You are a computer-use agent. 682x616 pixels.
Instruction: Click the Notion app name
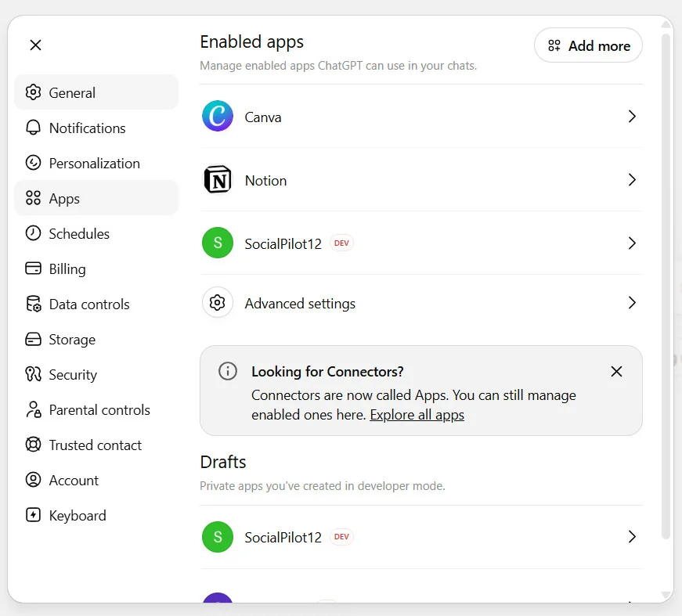pos(265,180)
